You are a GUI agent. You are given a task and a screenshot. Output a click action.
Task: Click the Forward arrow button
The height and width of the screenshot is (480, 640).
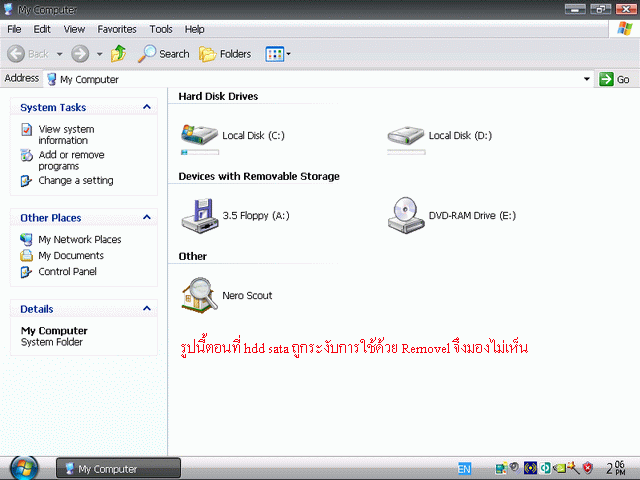click(x=80, y=54)
